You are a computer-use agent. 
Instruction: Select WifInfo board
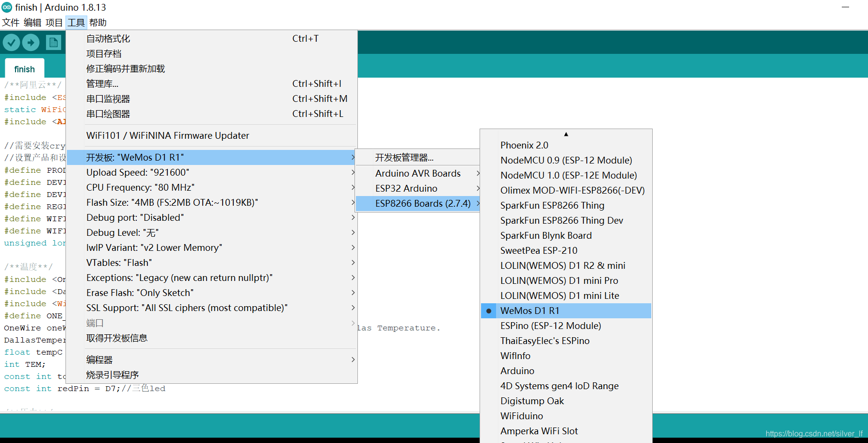pyautogui.click(x=566, y=356)
